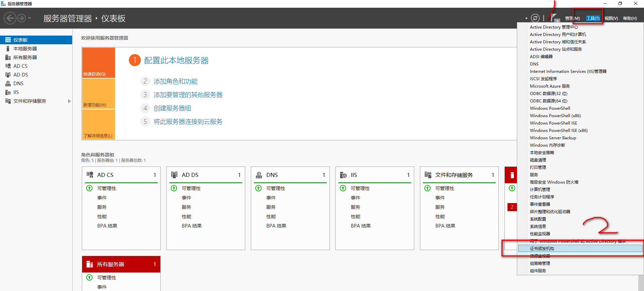Click 创建服务器组 link
This screenshot has height=291, width=644.
pos(172,108)
